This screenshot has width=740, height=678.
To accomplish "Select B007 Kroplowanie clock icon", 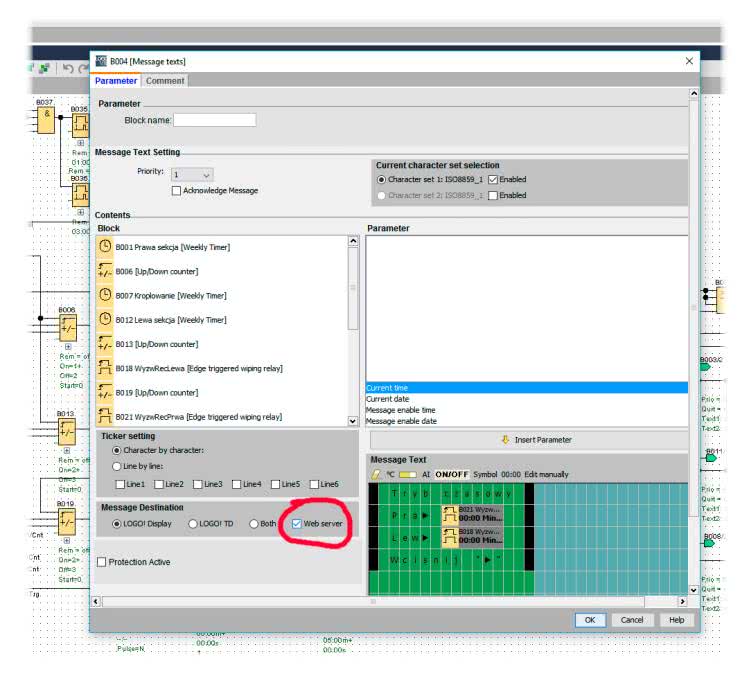I will [105, 296].
